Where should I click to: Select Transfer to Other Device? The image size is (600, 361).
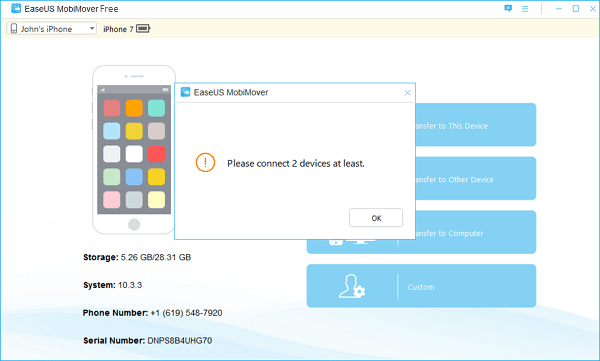click(x=476, y=178)
